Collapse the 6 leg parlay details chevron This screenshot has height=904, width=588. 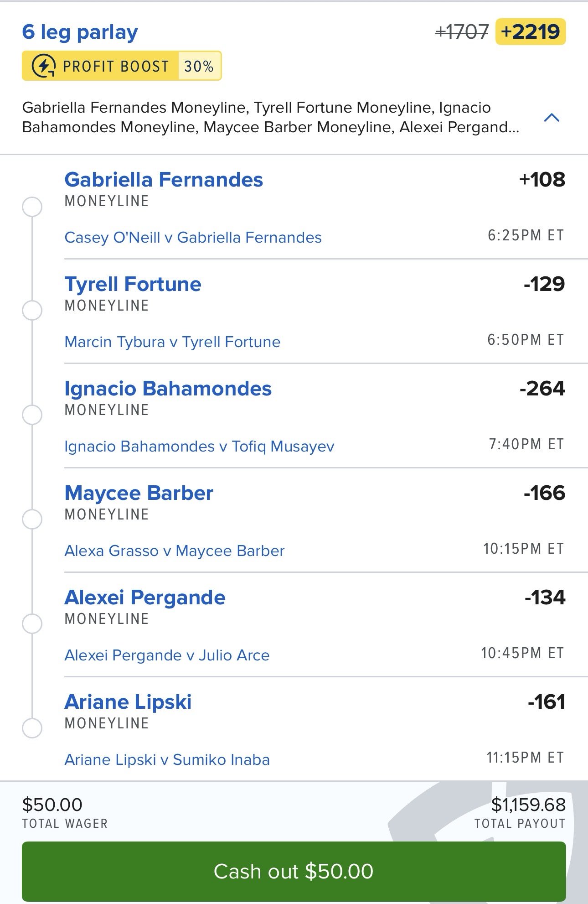point(552,118)
